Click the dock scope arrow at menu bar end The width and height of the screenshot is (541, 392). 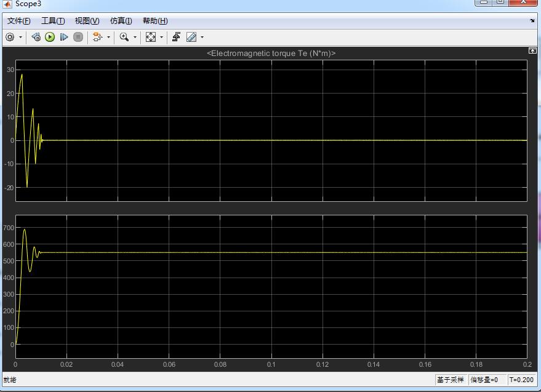[532, 21]
